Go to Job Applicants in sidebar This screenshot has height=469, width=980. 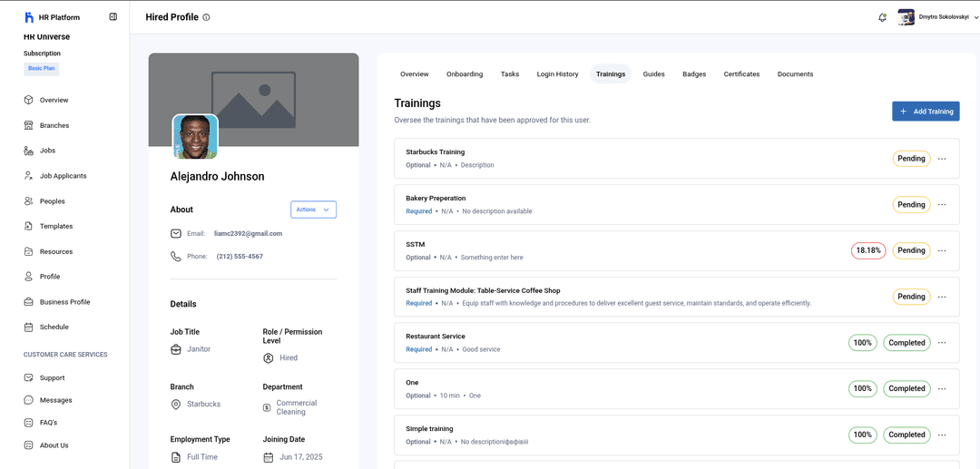click(63, 176)
